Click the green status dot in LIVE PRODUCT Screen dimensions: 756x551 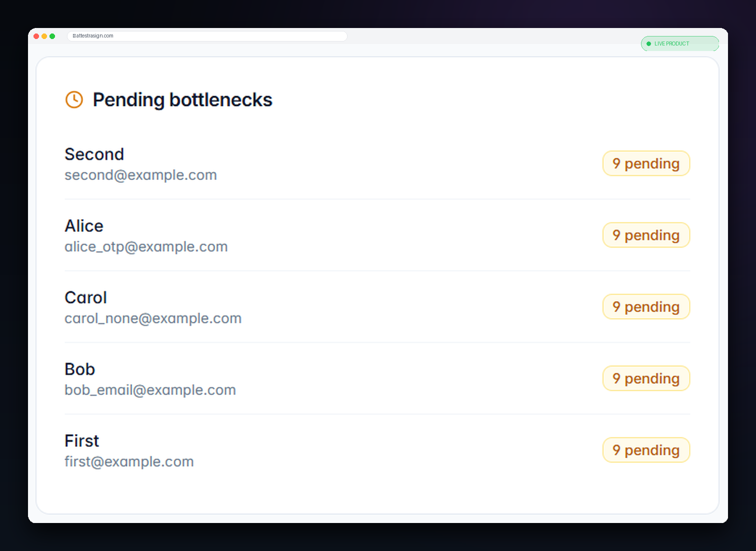pos(648,43)
